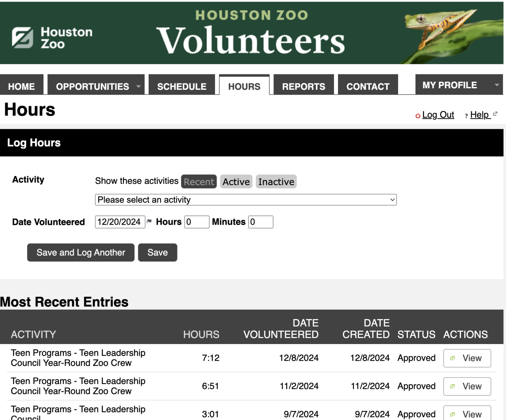
Task: Focus the Hours input box
Action: click(x=197, y=222)
